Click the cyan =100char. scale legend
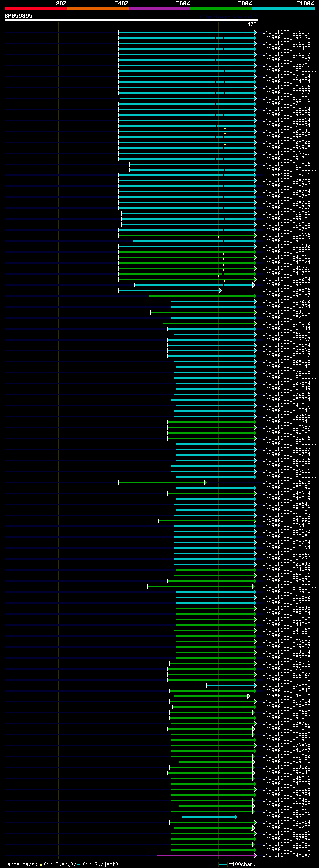Viewport: 319px width, 868px height. [237, 864]
